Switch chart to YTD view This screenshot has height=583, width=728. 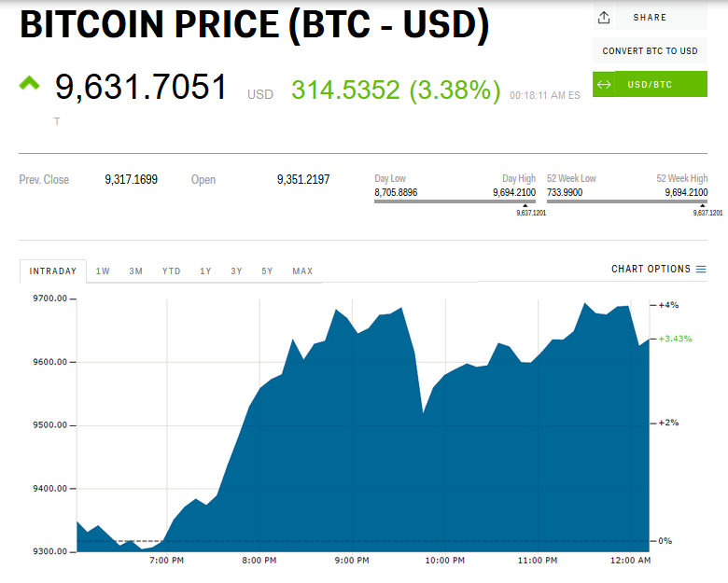171,271
